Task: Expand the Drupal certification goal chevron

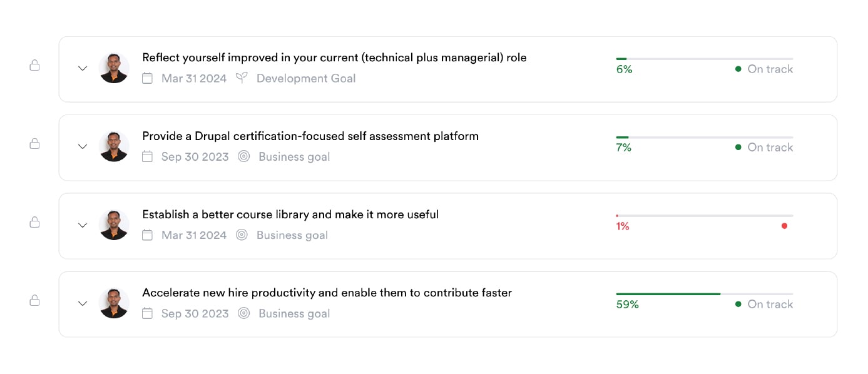Action: click(83, 146)
